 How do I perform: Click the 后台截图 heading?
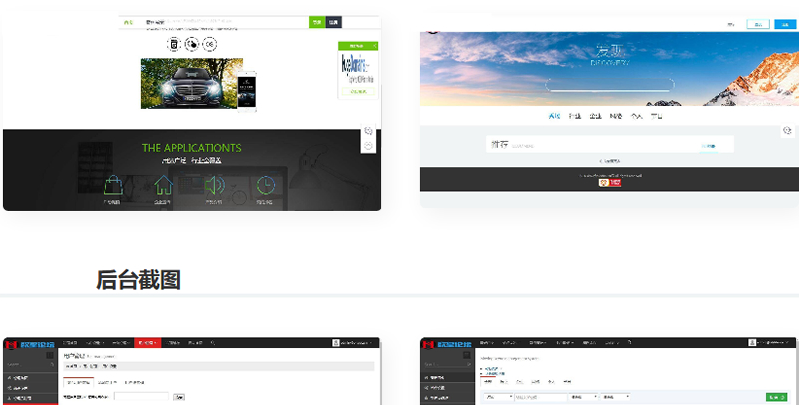coord(138,280)
